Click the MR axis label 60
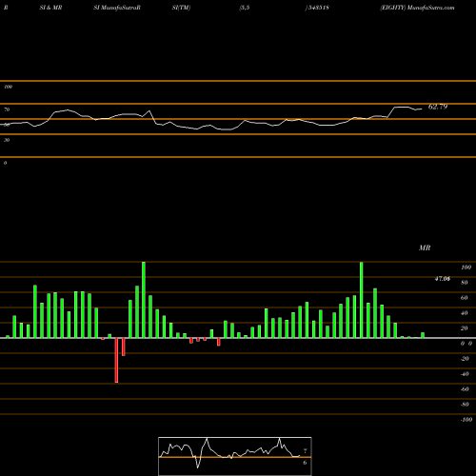 click(x=464, y=298)
